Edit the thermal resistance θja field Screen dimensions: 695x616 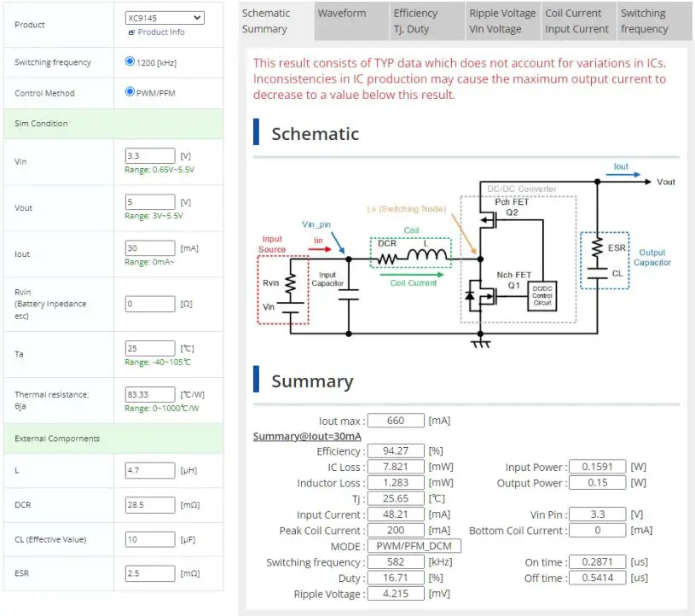click(149, 395)
